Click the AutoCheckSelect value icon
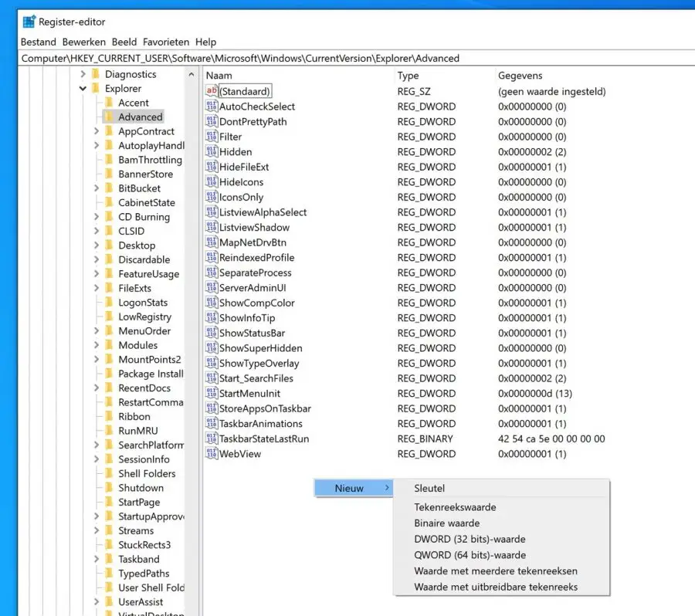Screen dimensions: 695x616 (212, 107)
